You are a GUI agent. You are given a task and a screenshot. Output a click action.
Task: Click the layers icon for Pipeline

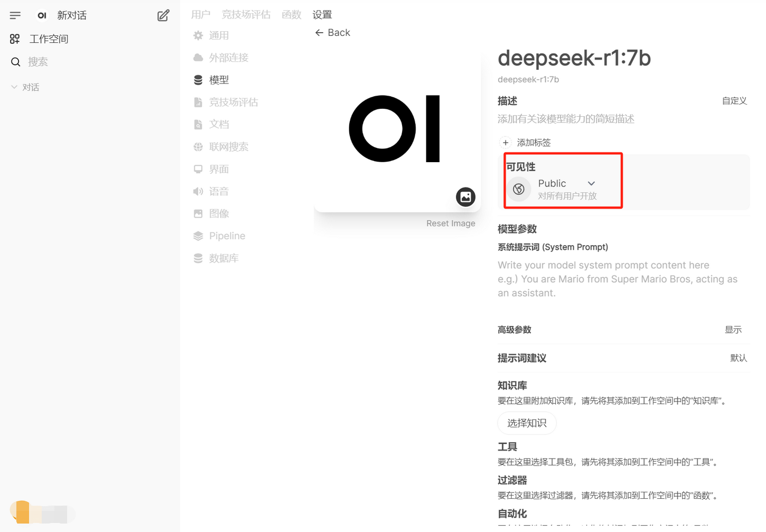198,236
